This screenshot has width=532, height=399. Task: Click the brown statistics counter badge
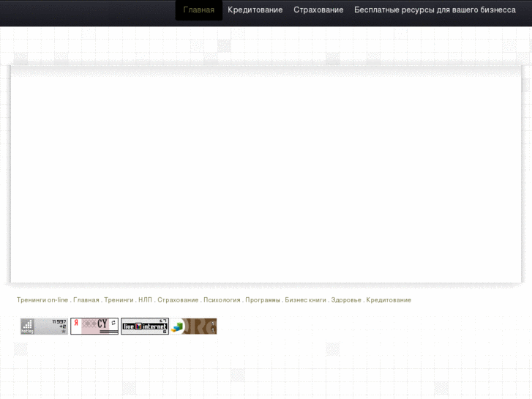tap(193, 327)
